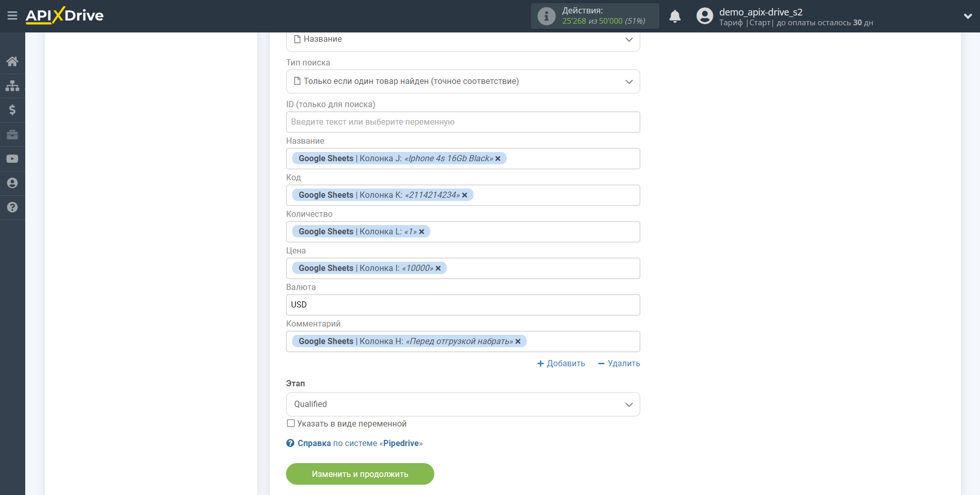Remove the Колонка L quantity variable tag
Screen dimensions: 980x495
click(421, 232)
